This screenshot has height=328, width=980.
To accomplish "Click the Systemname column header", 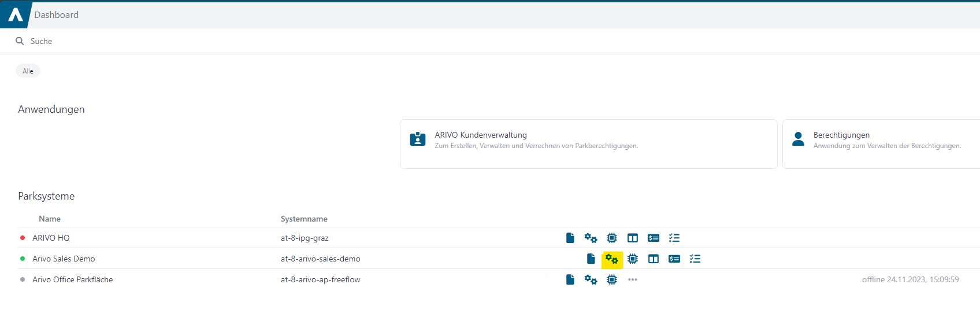I will click(x=304, y=219).
